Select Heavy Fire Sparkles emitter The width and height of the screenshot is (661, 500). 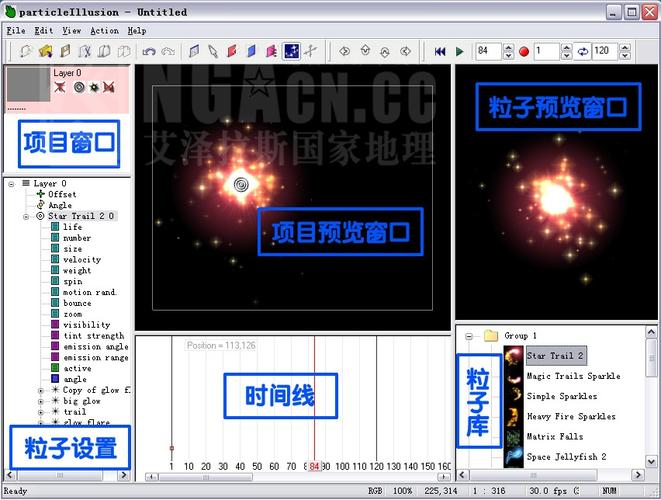click(571, 417)
